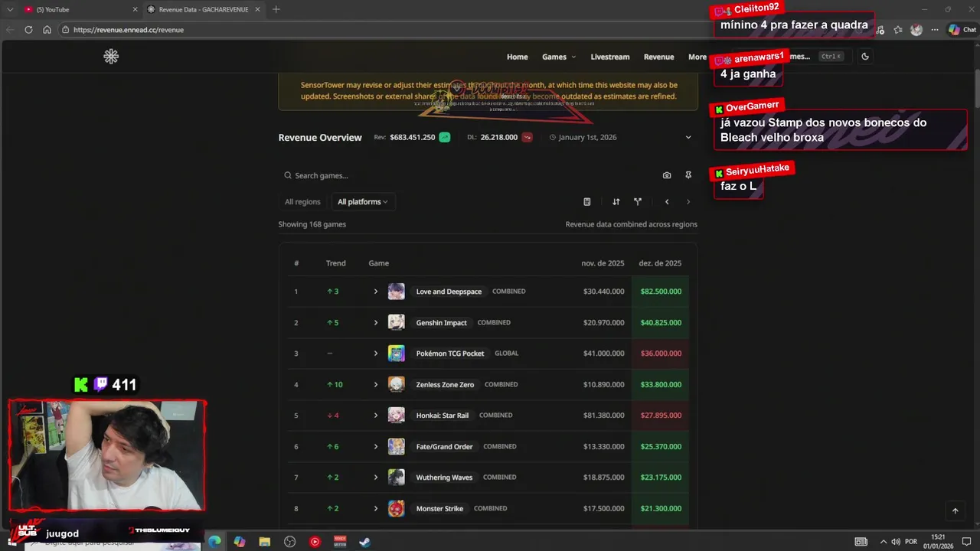980x551 pixels.
Task: Click the snowflake site logo
Action: pos(111,57)
